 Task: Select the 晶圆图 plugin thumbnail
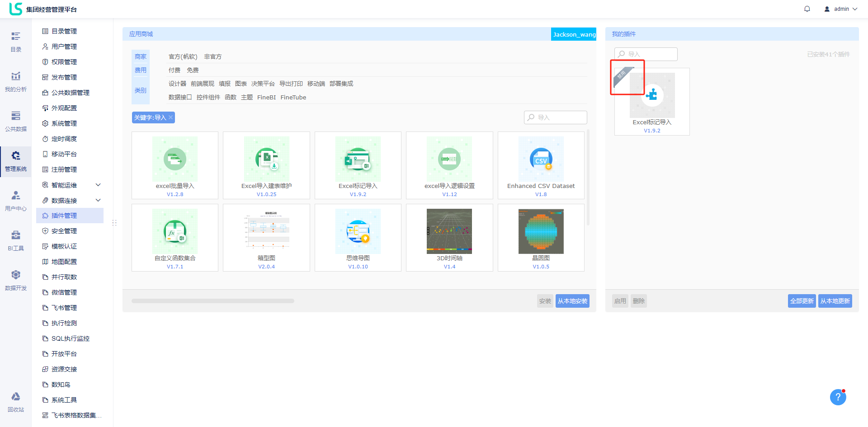541,231
